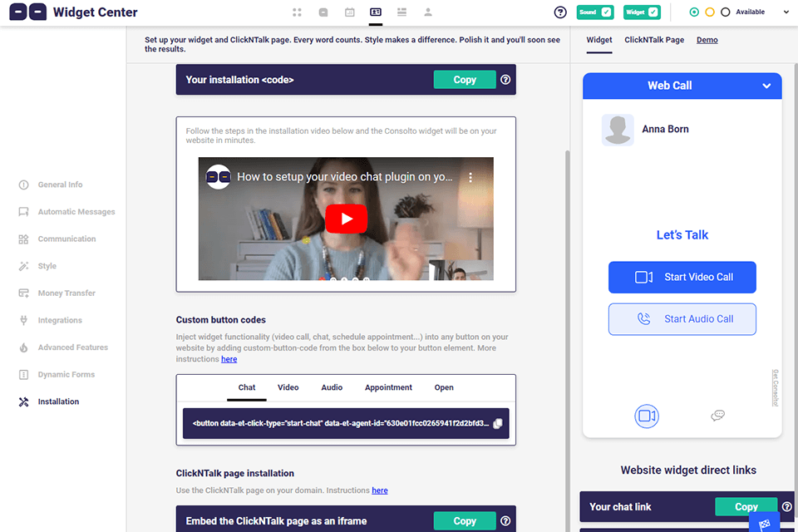Open Installation settings
The height and width of the screenshot is (532, 798).
(x=49, y=401)
